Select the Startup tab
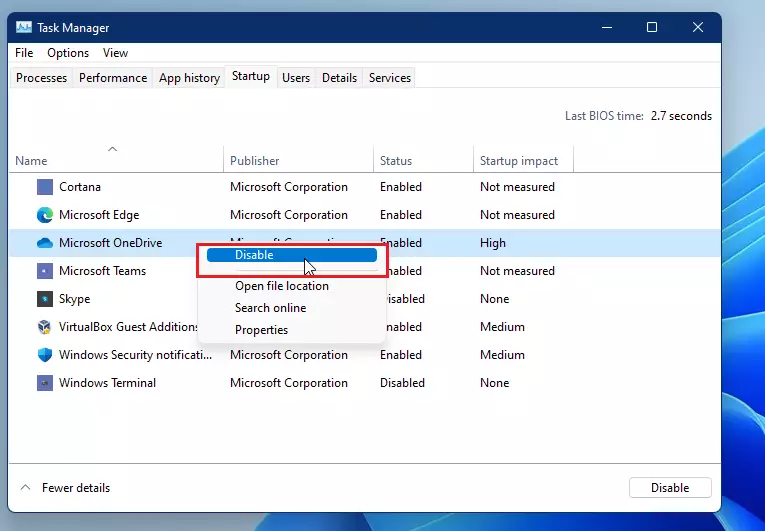The width and height of the screenshot is (765, 531). [x=251, y=76]
